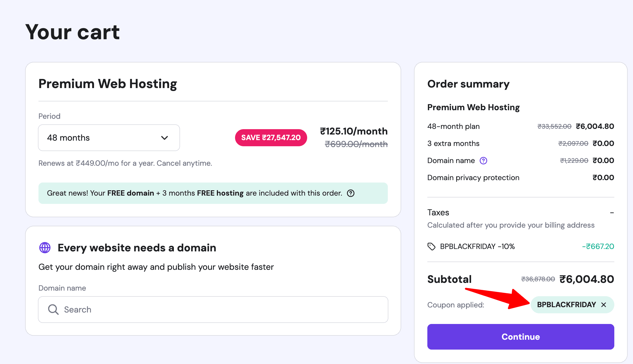Click the Continue button
The height and width of the screenshot is (364, 633).
click(x=520, y=337)
